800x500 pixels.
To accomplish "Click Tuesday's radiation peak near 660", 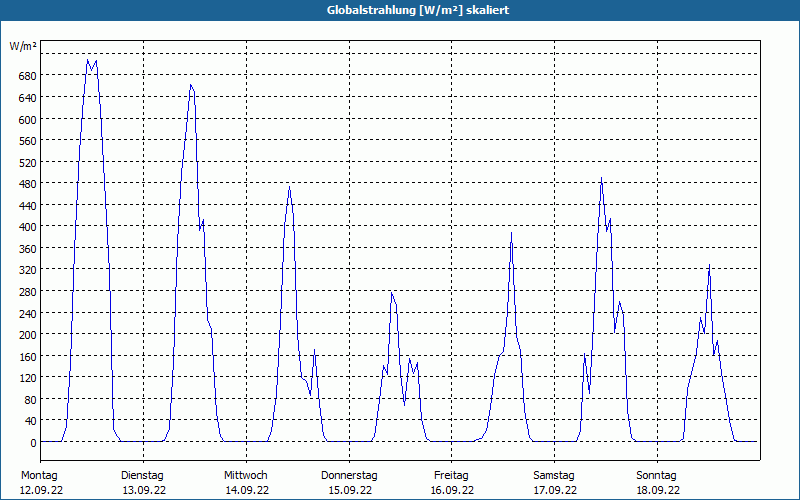I will 191,85.
